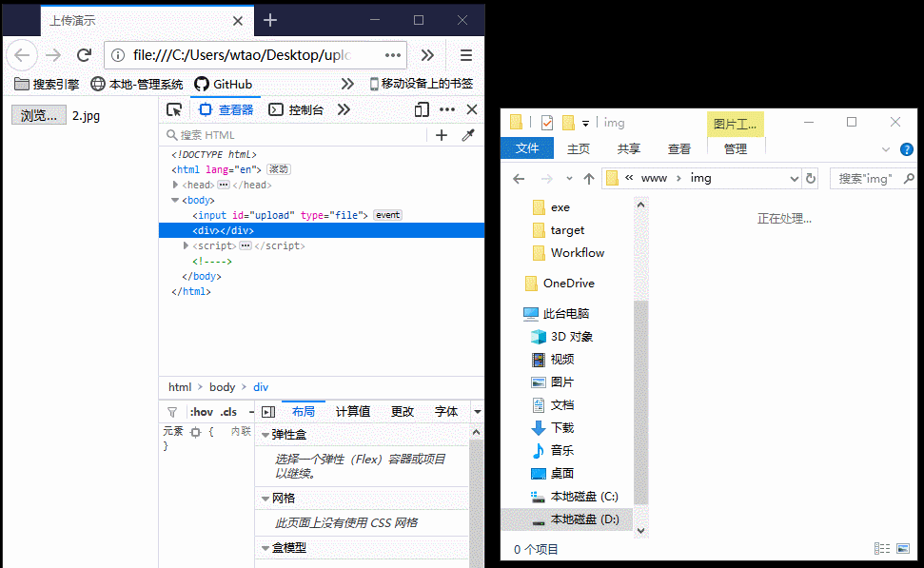
Task: Show more toolbar items chevron in Firefox
Action: point(428,55)
